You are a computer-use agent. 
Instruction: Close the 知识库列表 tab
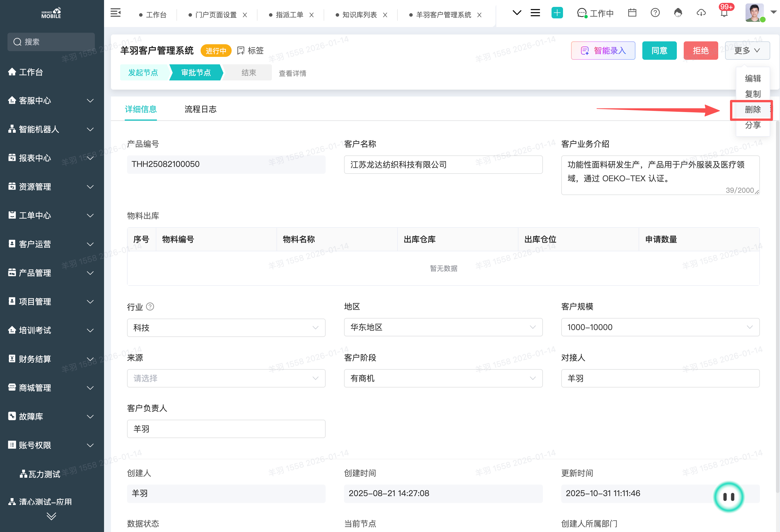pos(385,15)
